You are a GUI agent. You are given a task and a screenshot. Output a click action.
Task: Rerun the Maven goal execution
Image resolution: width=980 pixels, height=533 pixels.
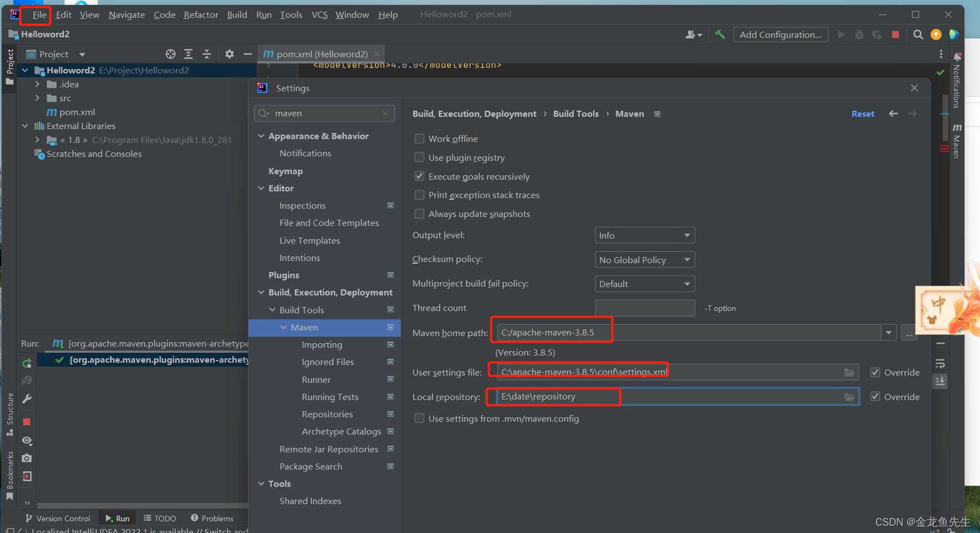pos(26,363)
